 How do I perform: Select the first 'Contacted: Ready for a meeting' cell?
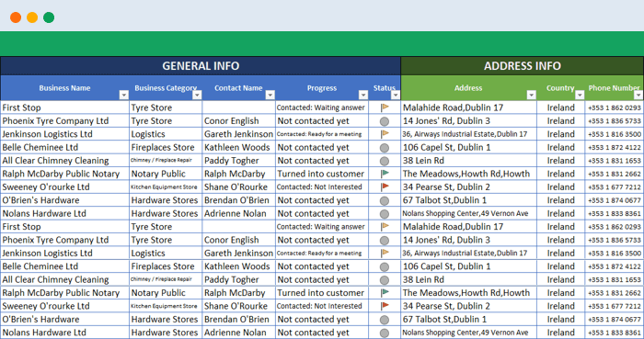tap(322, 134)
